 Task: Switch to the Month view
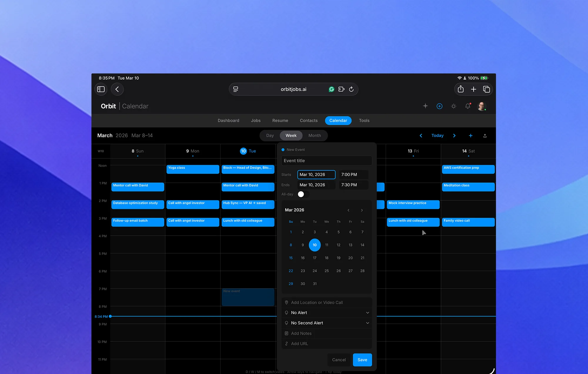click(315, 135)
